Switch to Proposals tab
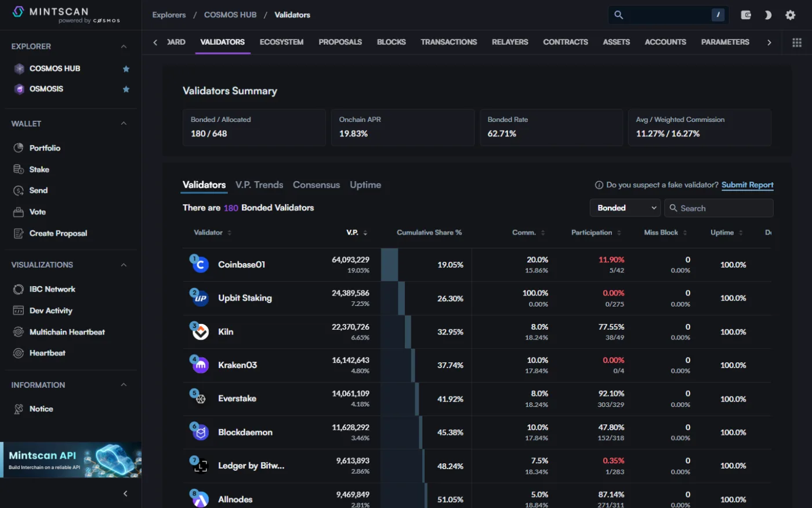812x508 pixels. (340, 42)
